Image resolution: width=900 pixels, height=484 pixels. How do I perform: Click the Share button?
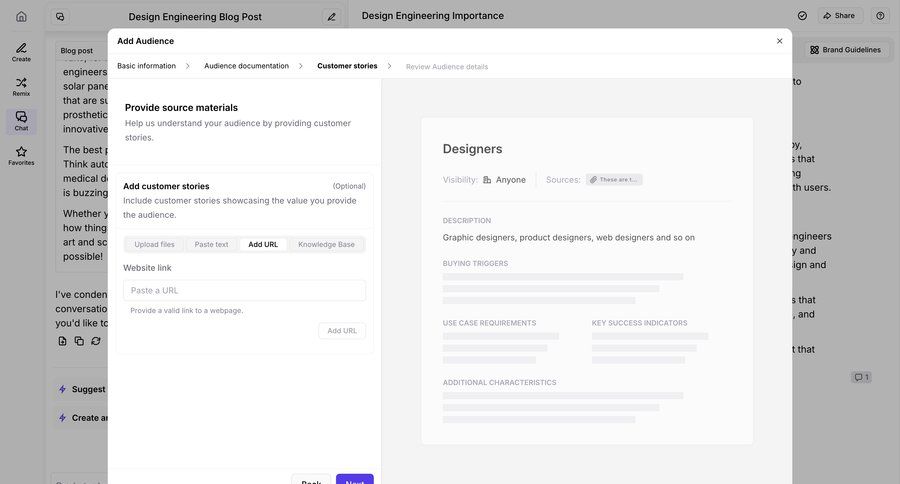tap(840, 16)
